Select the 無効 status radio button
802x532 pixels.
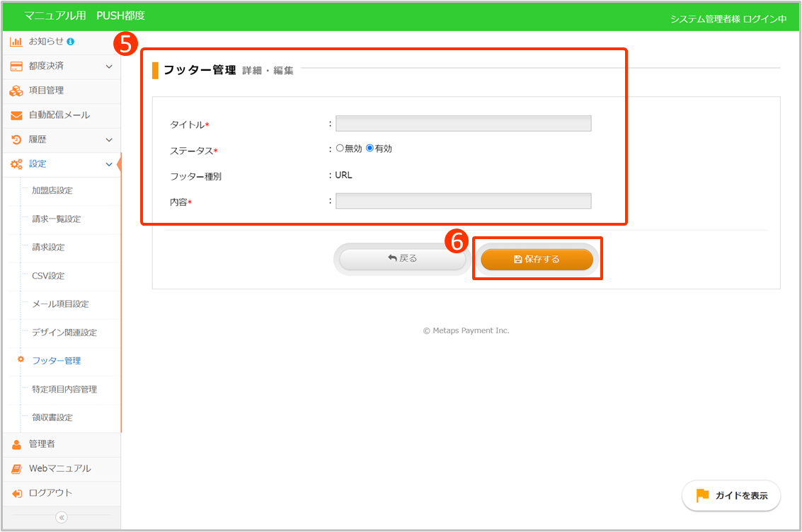[x=340, y=149]
